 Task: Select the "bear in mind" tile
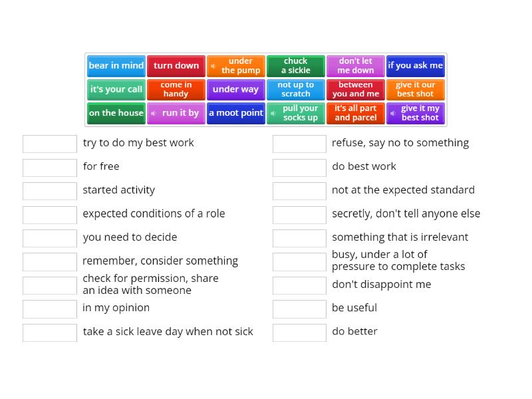[x=116, y=66]
